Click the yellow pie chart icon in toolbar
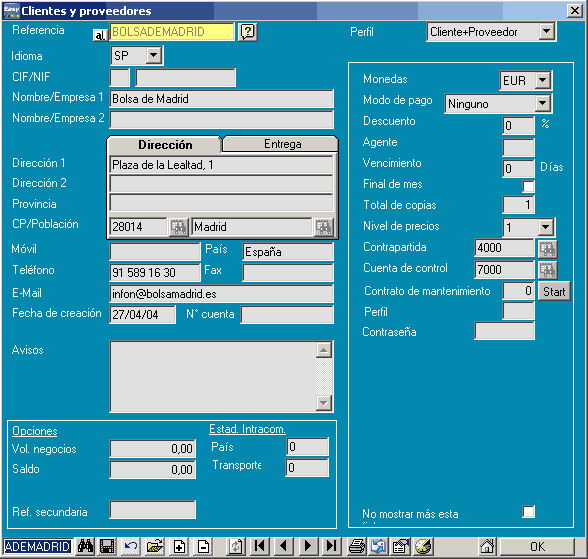 pyautogui.click(x=423, y=546)
